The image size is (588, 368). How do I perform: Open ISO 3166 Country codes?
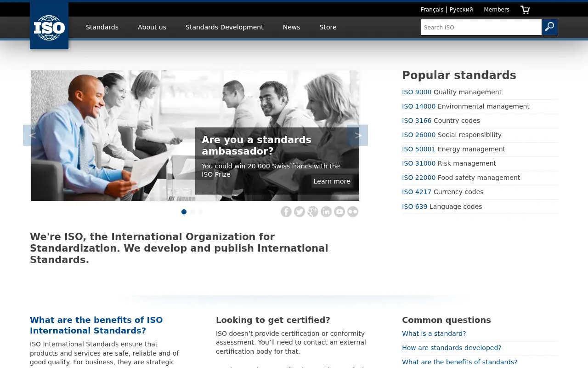(441, 121)
